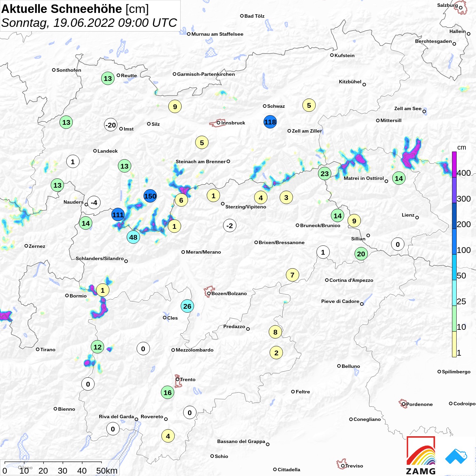Image resolution: width=476 pixels, height=476 pixels.
Task: Click the 400 cm magenta legend color
Action: click(454, 164)
